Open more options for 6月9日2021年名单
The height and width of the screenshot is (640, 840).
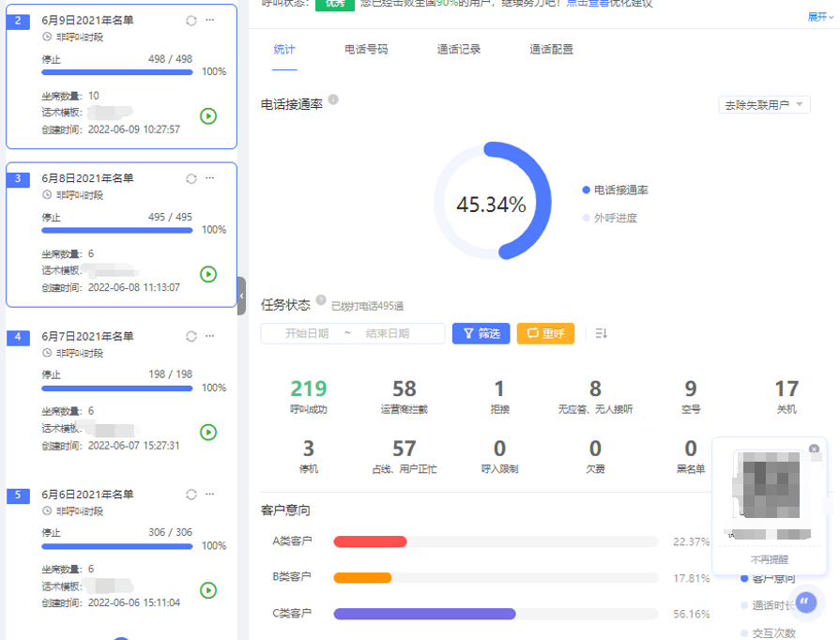point(209,21)
